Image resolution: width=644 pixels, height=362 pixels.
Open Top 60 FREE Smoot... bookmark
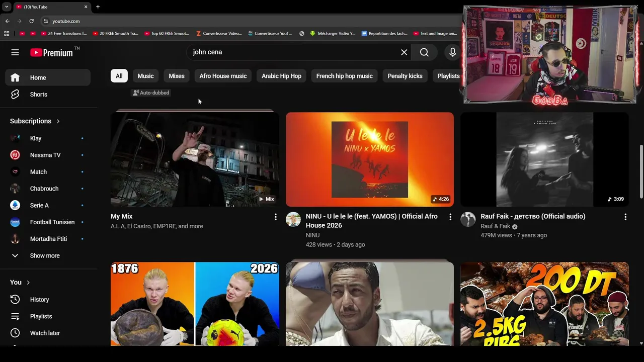[x=167, y=34]
